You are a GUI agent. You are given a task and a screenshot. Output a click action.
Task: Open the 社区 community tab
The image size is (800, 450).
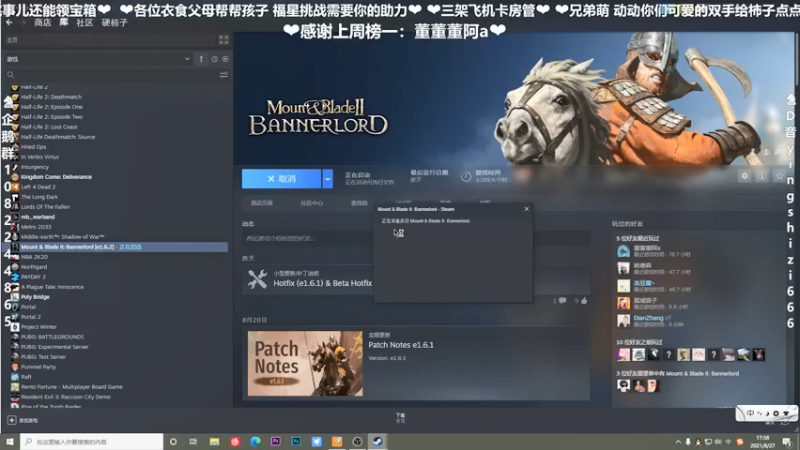coord(85,22)
